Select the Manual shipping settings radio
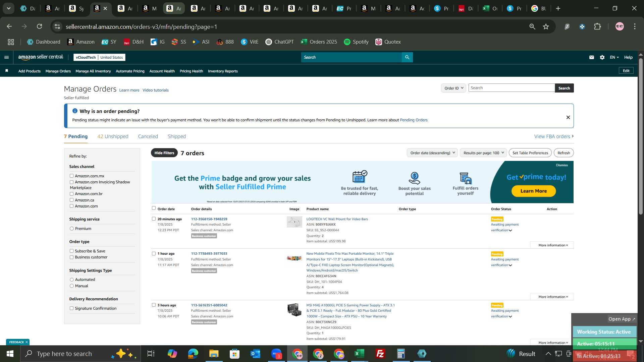This screenshot has height=362, width=644. coord(71,286)
